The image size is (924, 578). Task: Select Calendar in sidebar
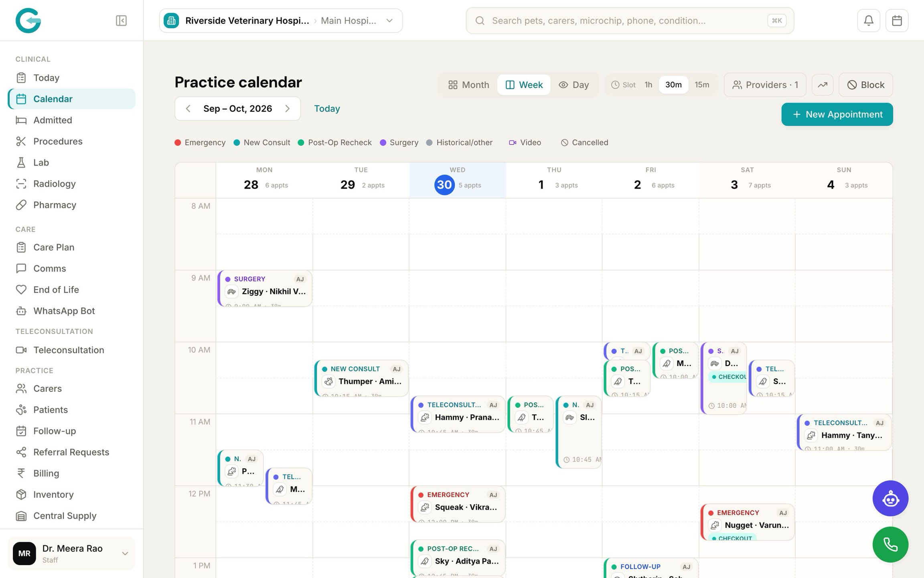[71, 99]
